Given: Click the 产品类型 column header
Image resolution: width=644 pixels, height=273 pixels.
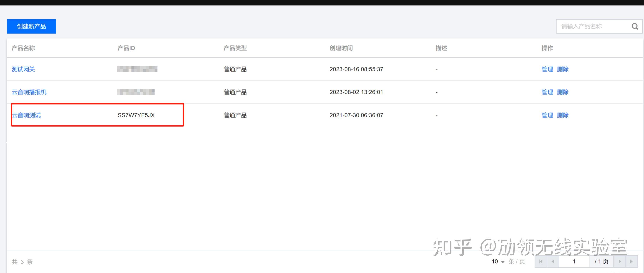Looking at the screenshot, I should point(235,48).
